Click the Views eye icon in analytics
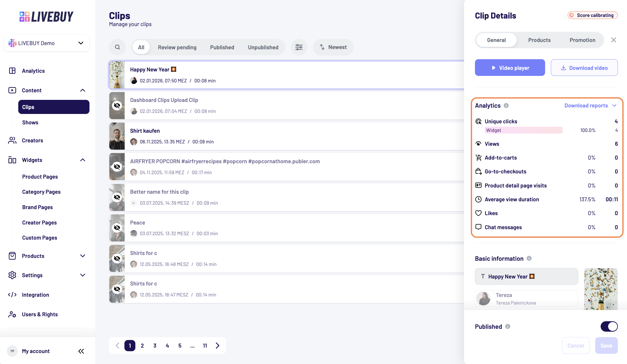This screenshot has height=364, width=627. pos(478,144)
